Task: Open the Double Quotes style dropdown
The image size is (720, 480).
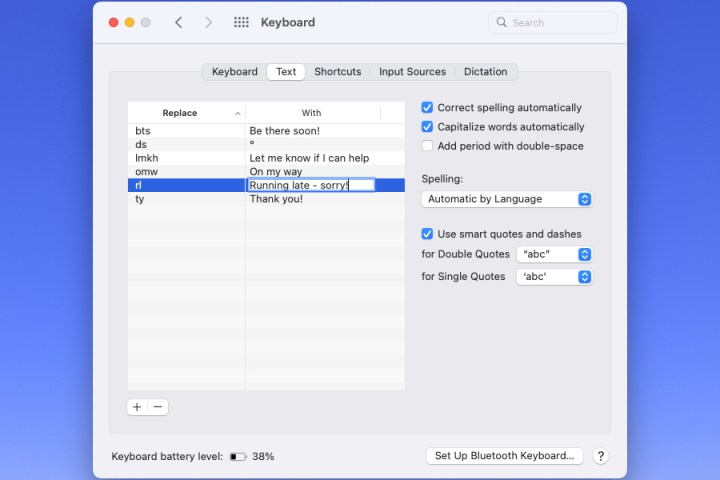Action: coord(554,254)
